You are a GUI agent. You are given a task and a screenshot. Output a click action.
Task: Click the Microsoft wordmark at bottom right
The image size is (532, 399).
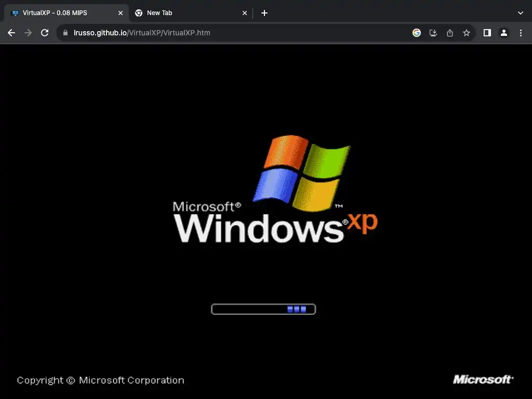click(483, 379)
